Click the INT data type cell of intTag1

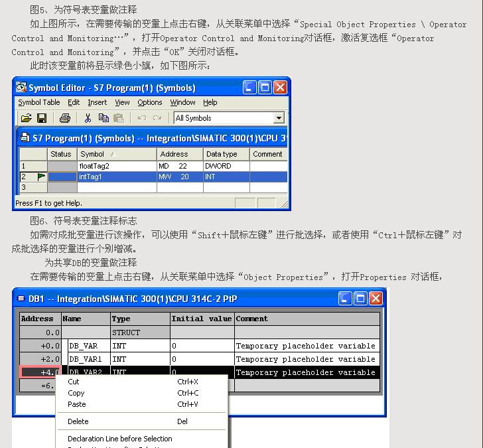click(x=226, y=177)
